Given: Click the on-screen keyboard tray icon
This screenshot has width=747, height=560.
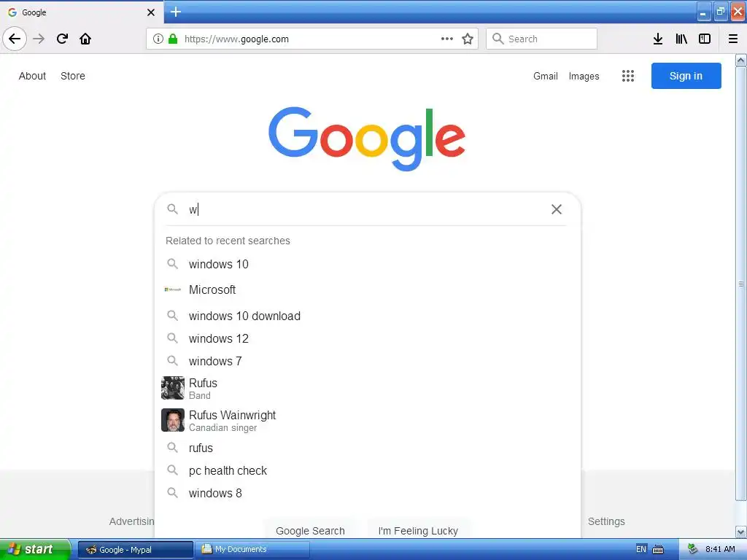Looking at the screenshot, I should (x=658, y=550).
